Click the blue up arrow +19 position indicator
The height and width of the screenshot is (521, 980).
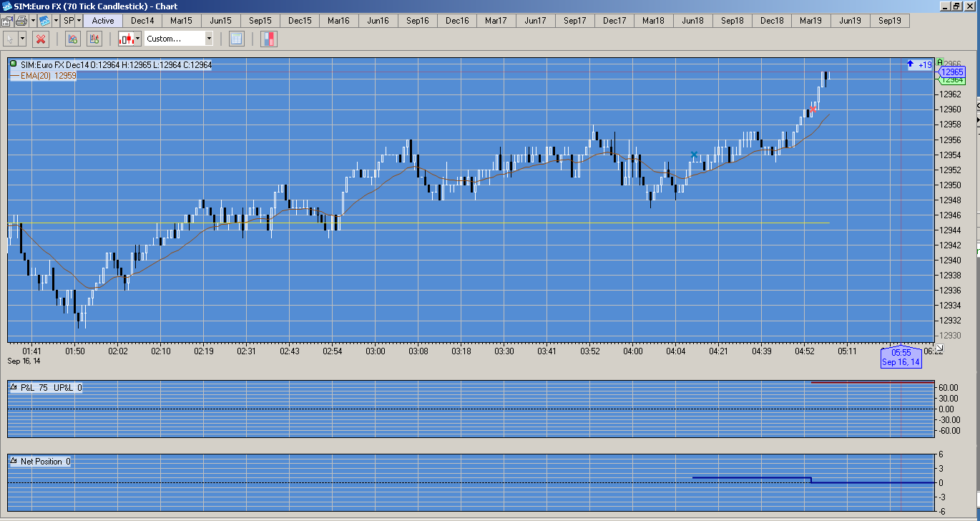(x=919, y=65)
